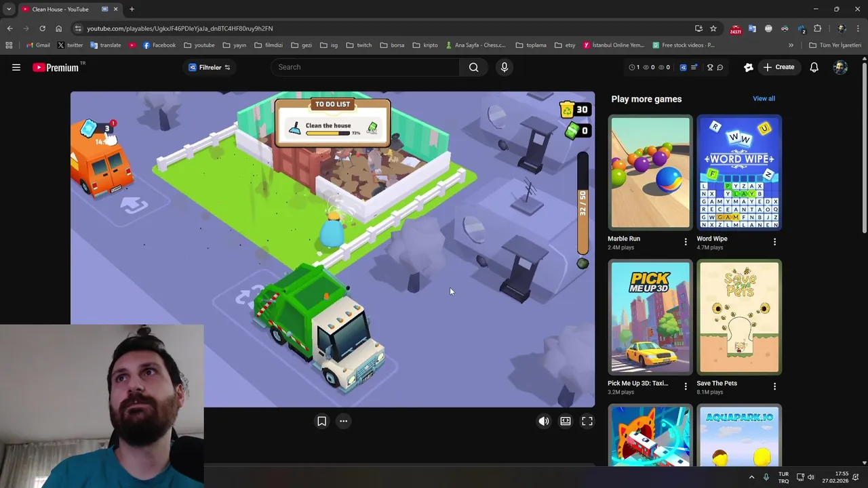The height and width of the screenshot is (488, 868).
Task: Start voice search with the microphone
Action: [504, 67]
